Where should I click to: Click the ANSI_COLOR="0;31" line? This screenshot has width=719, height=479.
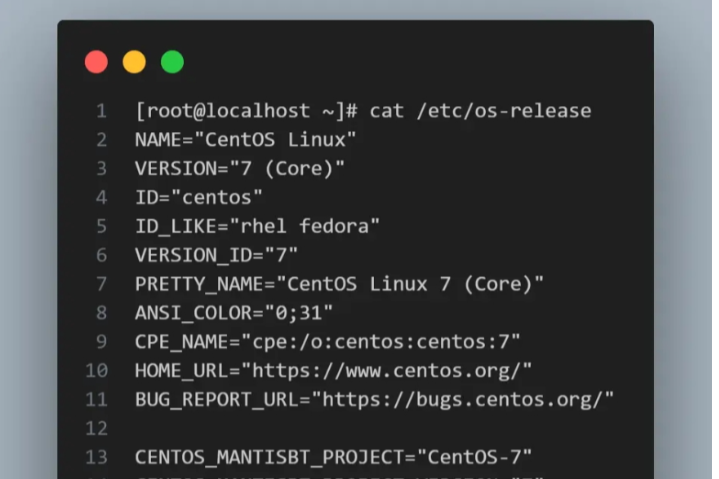234,313
